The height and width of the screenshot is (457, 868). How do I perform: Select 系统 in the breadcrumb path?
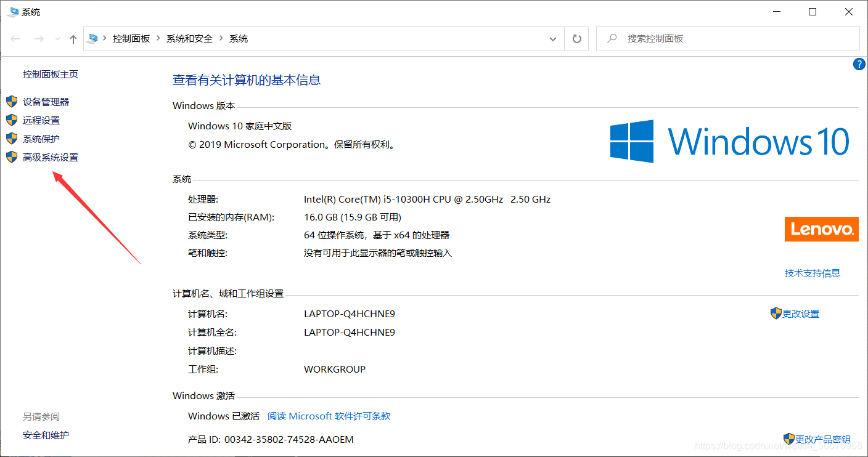click(x=239, y=38)
